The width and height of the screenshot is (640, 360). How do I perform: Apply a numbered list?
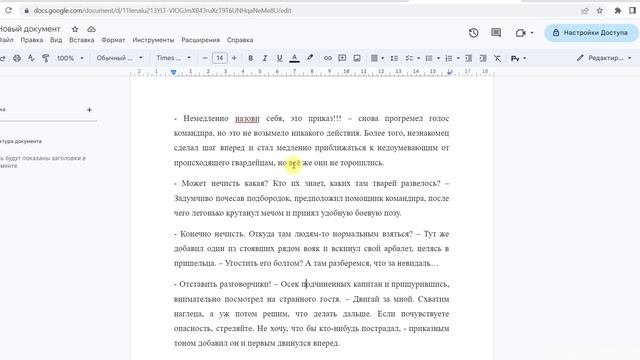tap(449, 58)
